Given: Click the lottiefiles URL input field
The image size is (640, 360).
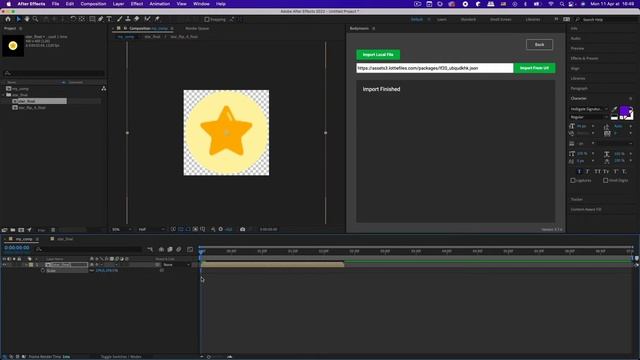Looking at the screenshot, I should pos(434,68).
